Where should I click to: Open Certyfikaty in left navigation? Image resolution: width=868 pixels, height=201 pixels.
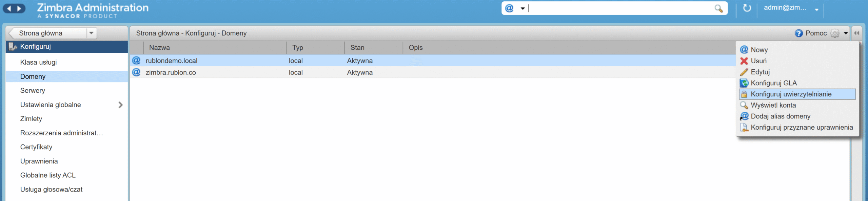pyautogui.click(x=36, y=147)
